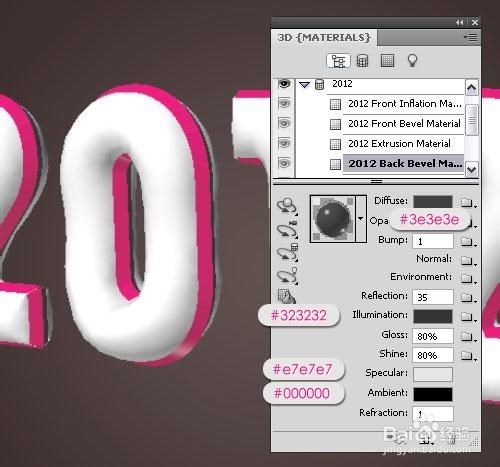Toggle visibility of 2012 Extrusion Material
500x467 pixels.
pyautogui.click(x=284, y=144)
